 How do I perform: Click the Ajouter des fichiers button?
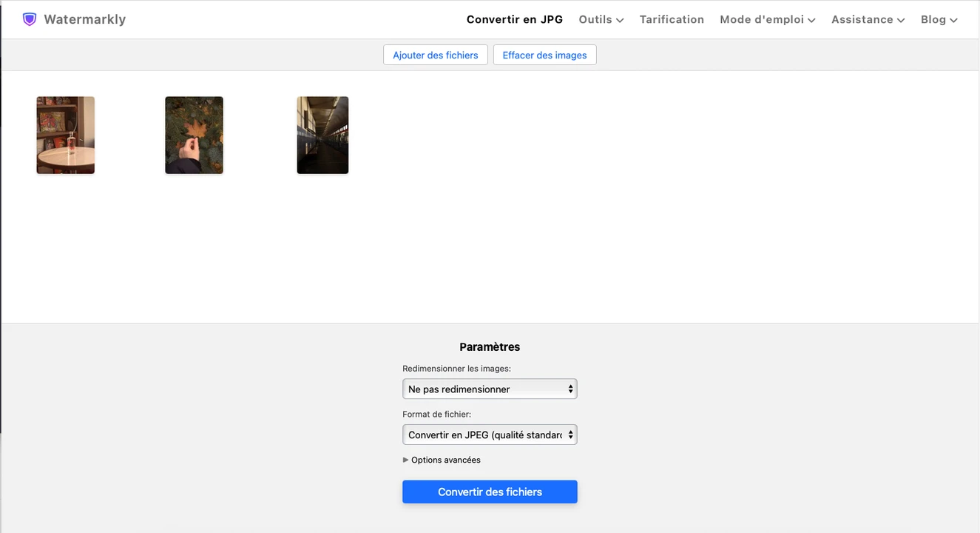click(435, 55)
